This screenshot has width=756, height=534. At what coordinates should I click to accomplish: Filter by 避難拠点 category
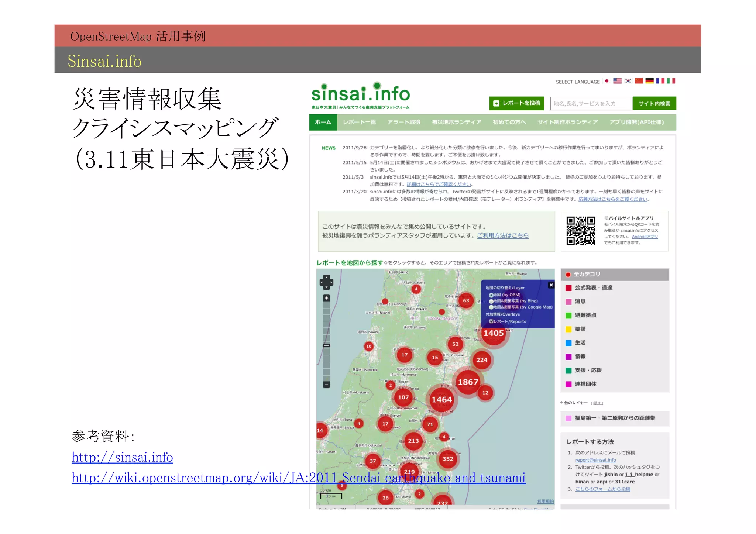click(x=615, y=315)
